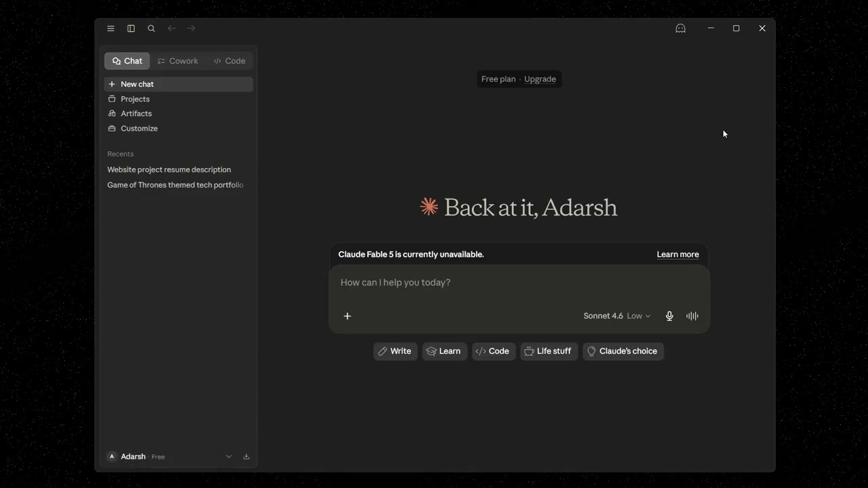Image resolution: width=868 pixels, height=488 pixels.
Task: Open the Sonnet 4.6 model selector
Action: pos(616,316)
